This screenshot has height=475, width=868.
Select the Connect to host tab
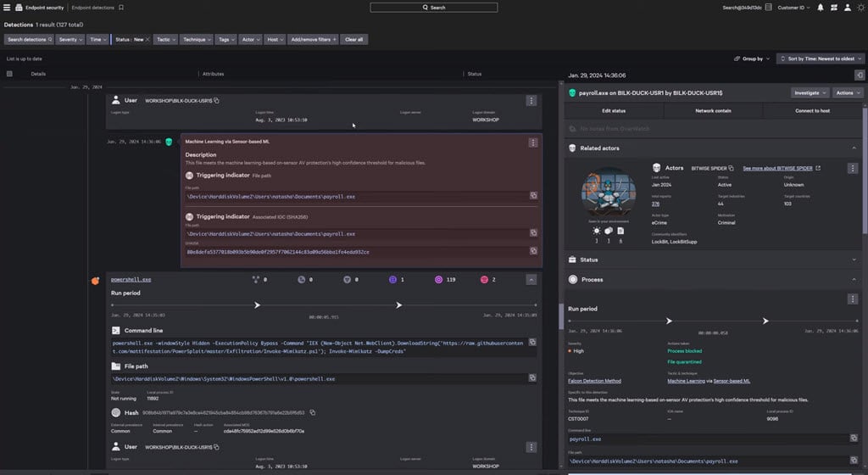point(811,111)
